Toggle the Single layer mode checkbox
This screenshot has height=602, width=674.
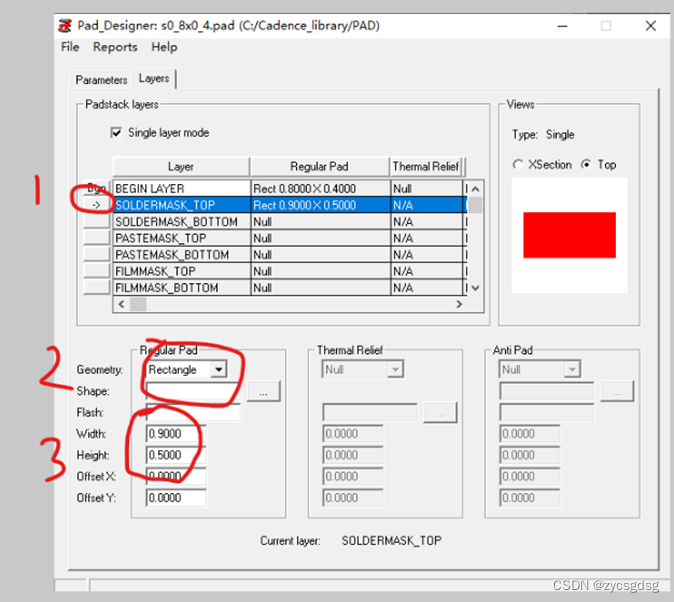tap(117, 132)
